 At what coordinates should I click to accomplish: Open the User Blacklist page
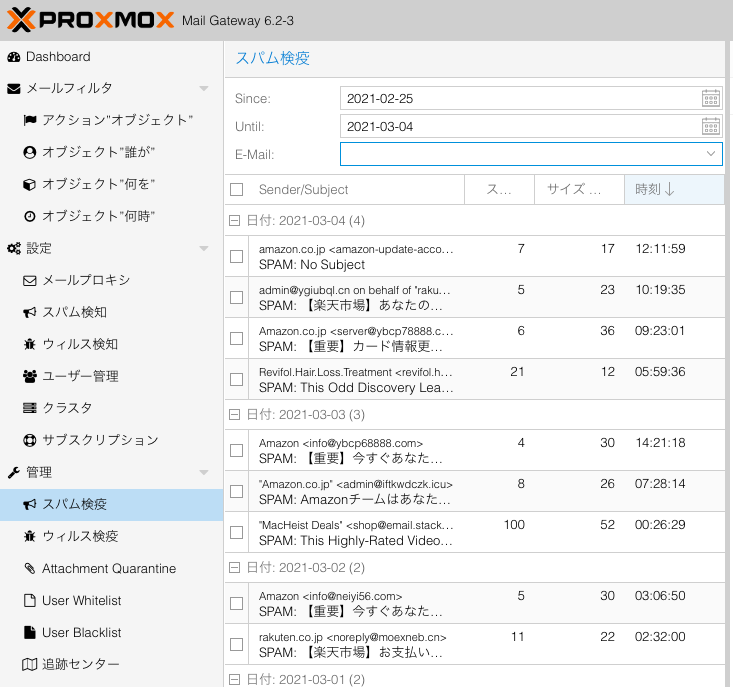coord(111,632)
